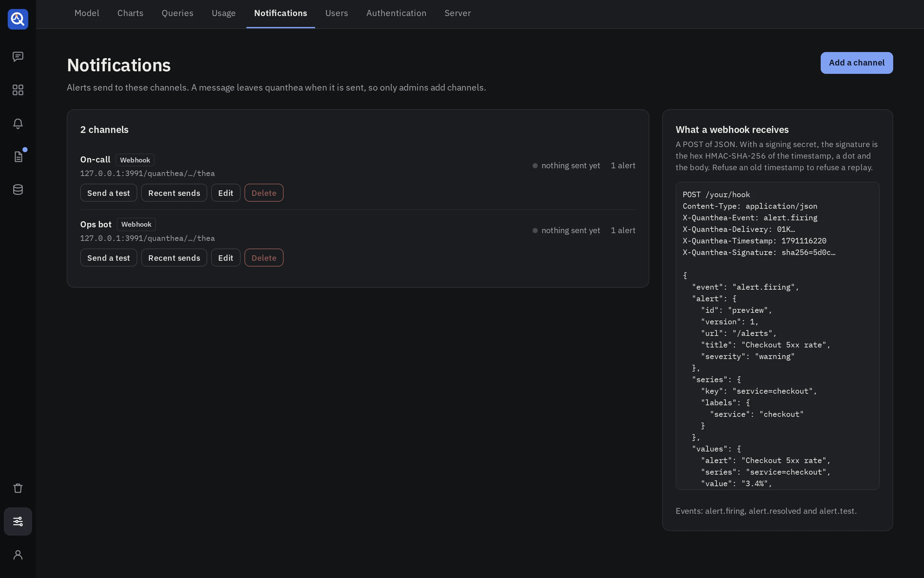Image resolution: width=924 pixels, height=578 pixels.
Task: Edit the On-call channel
Action: (x=226, y=193)
